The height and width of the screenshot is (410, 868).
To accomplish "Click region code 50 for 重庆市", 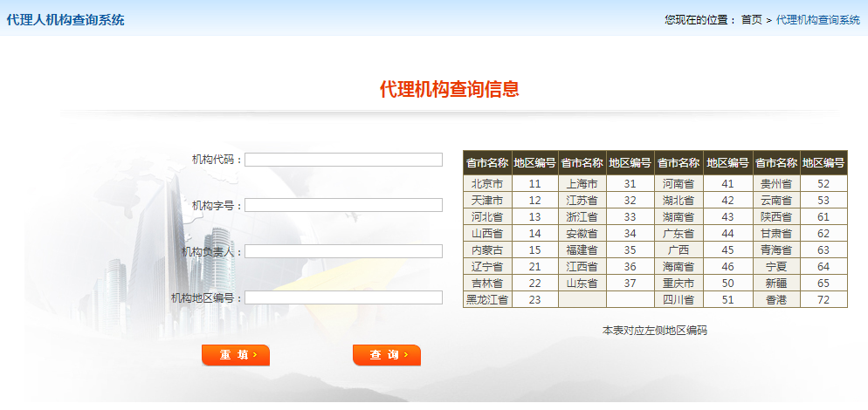I will tap(728, 284).
